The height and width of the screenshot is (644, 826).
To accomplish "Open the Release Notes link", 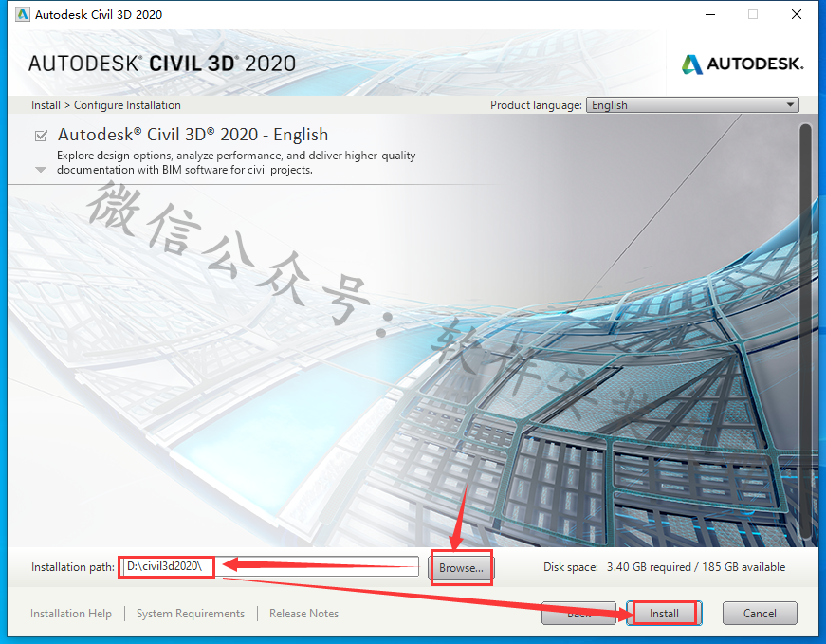I will [304, 614].
